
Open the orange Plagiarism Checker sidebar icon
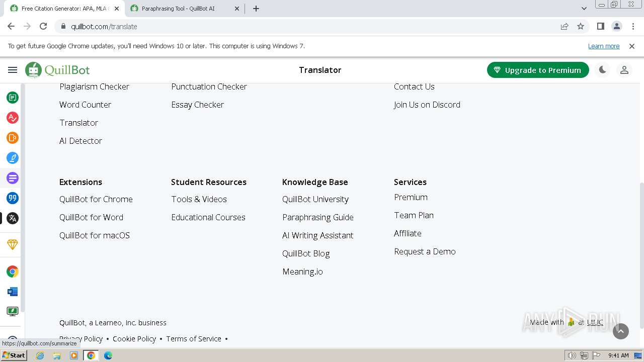coord(13,138)
